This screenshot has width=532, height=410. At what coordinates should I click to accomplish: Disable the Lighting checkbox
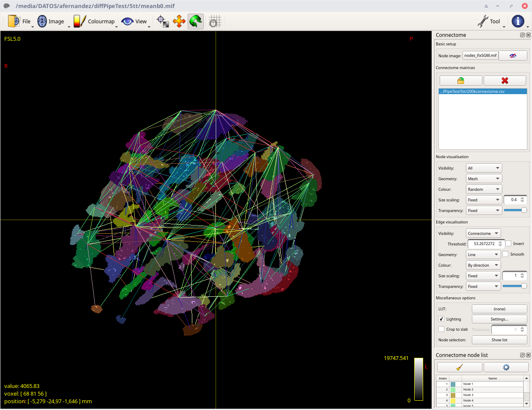[441, 319]
